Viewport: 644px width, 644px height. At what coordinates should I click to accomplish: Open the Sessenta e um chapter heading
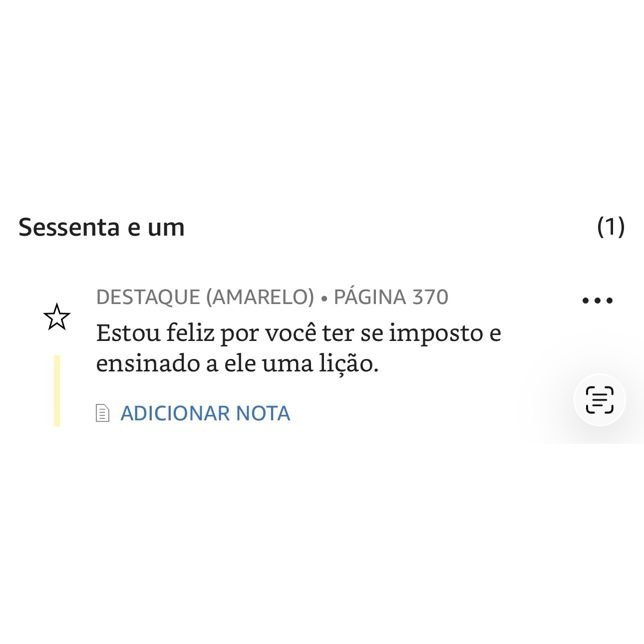(x=102, y=227)
